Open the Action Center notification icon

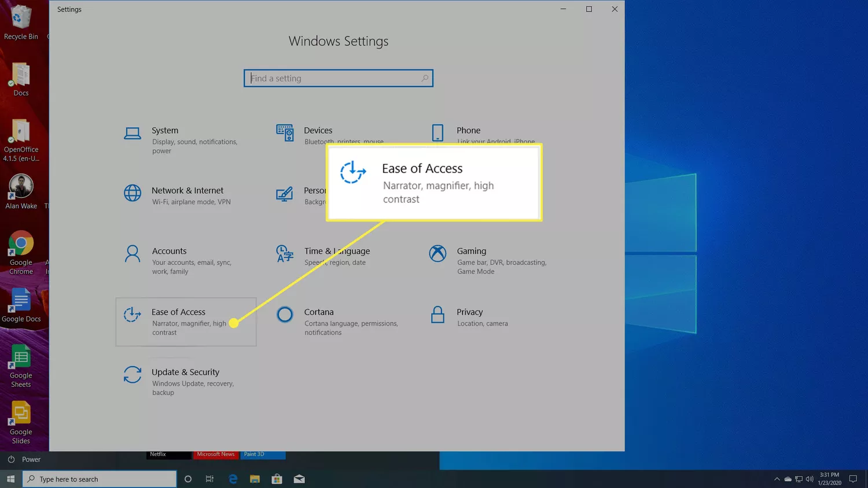(853, 479)
